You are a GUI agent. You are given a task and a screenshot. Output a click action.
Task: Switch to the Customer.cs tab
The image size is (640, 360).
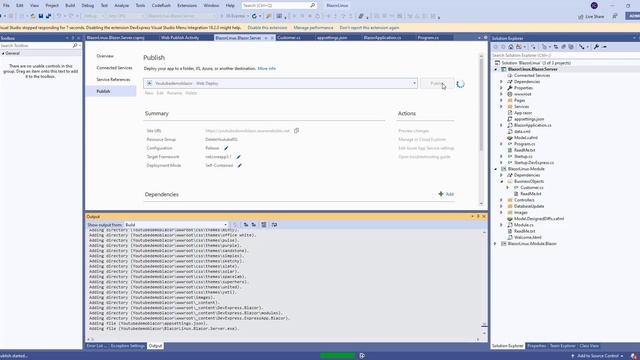(x=289, y=38)
